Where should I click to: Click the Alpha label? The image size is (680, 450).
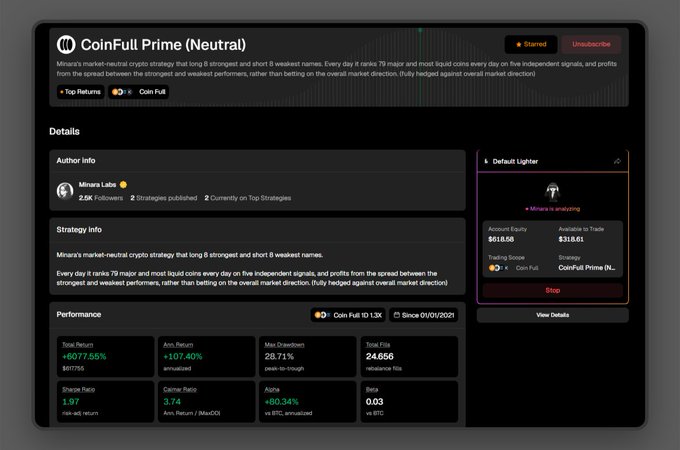[x=272, y=389]
